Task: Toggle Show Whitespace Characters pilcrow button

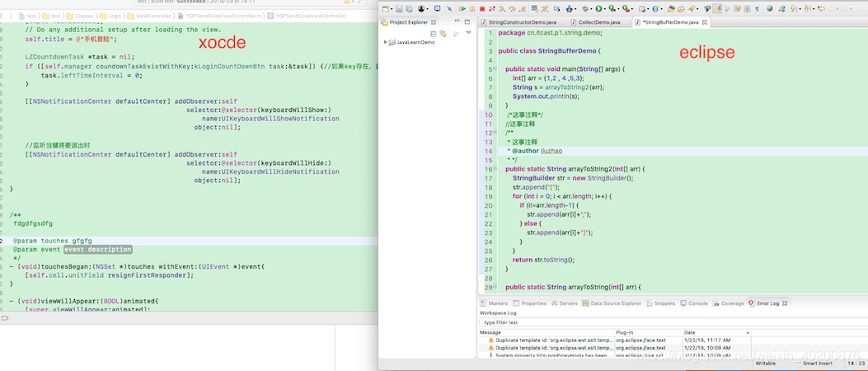Action: tap(758, 9)
